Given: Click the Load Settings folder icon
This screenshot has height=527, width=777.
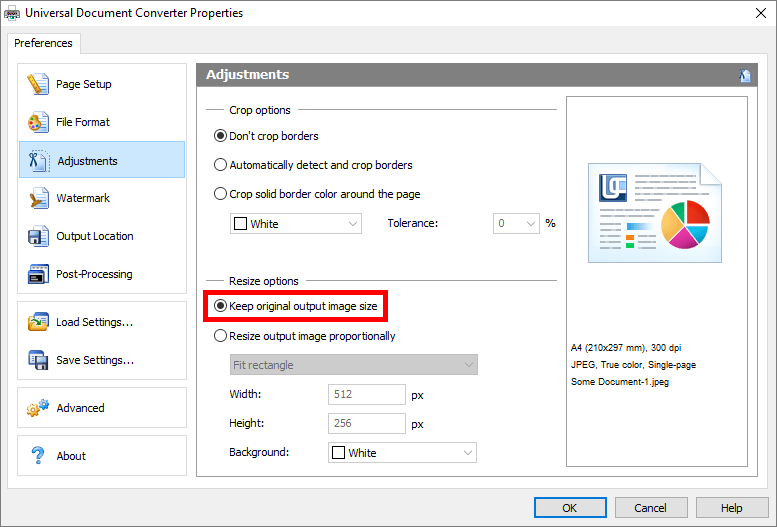Looking at the screenshot, I should 38,323.
